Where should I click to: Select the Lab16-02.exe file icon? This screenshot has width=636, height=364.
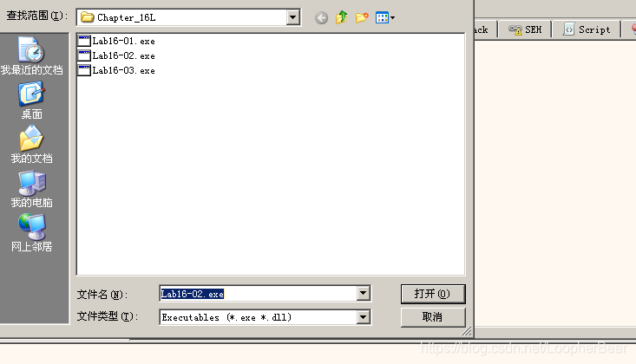point(84,55)
